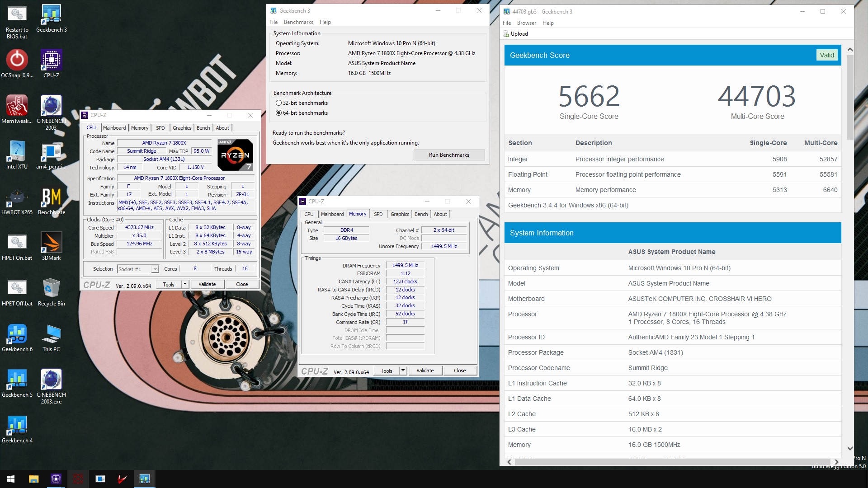The image size is (868, 488).
Task: Click the horizontal scrollbar right arrow in results
Action: [836, 462]
